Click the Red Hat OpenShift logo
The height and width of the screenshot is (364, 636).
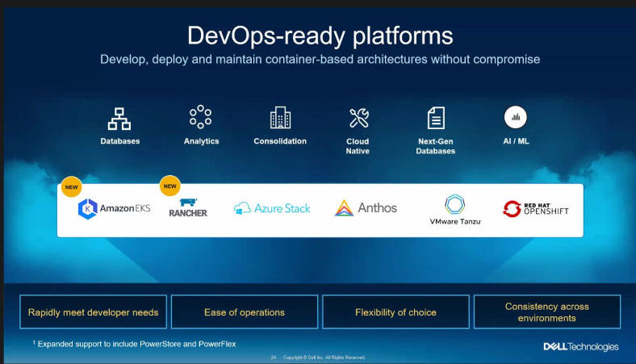536,208
